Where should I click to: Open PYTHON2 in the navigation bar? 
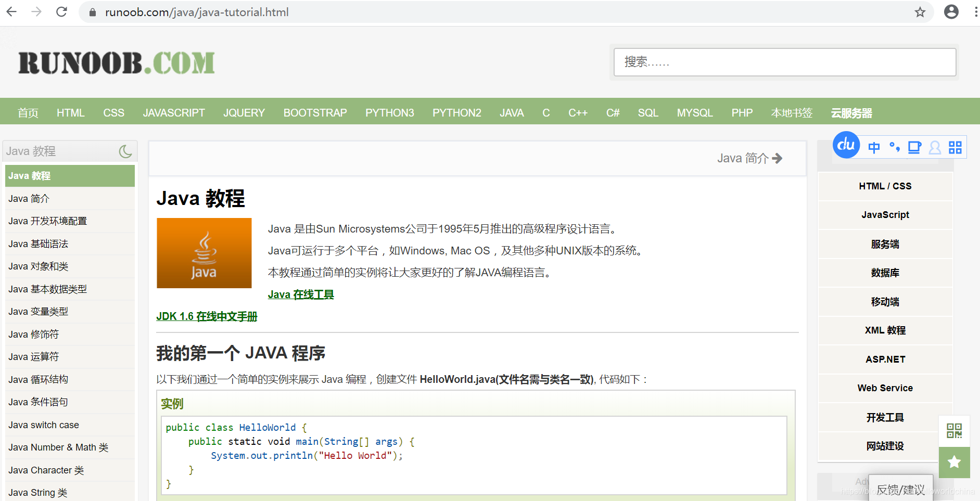457,113
